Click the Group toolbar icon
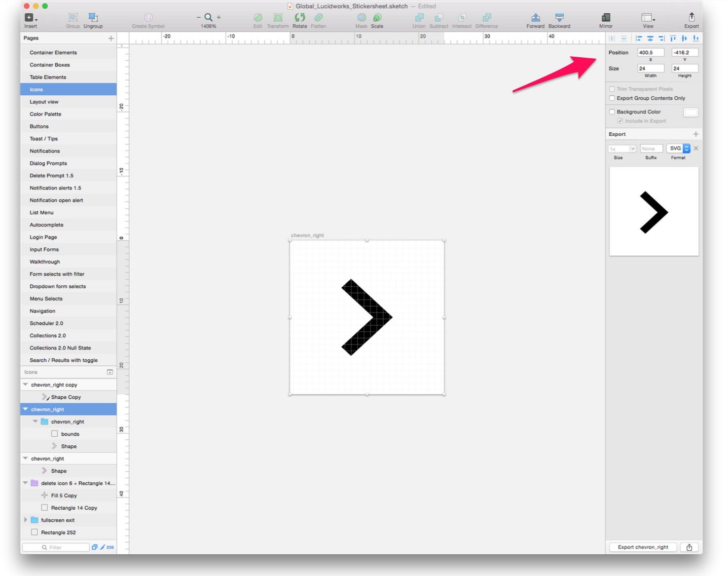 [x=73, y=18]
